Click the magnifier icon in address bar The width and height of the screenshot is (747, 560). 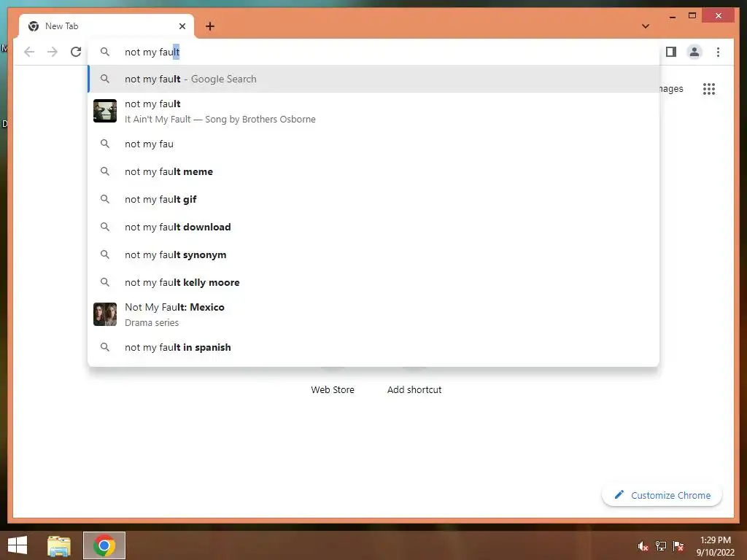(x=105, y=52)
